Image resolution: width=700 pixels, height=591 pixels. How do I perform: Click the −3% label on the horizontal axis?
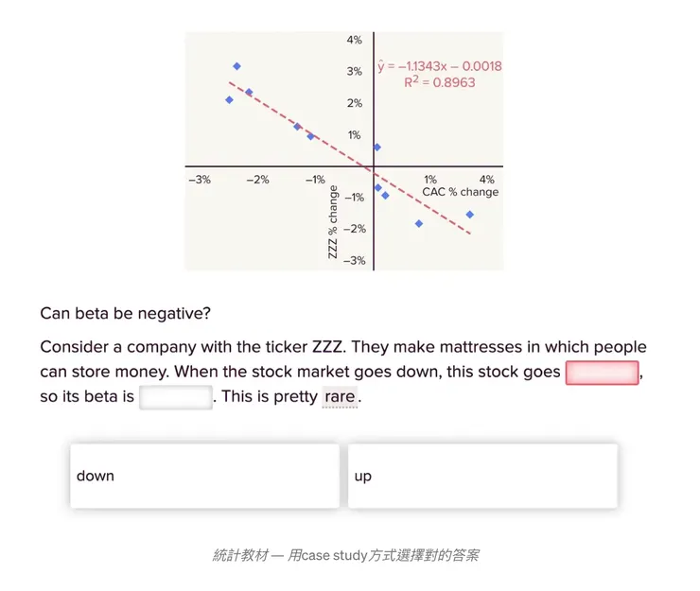(x=200, y=180)
